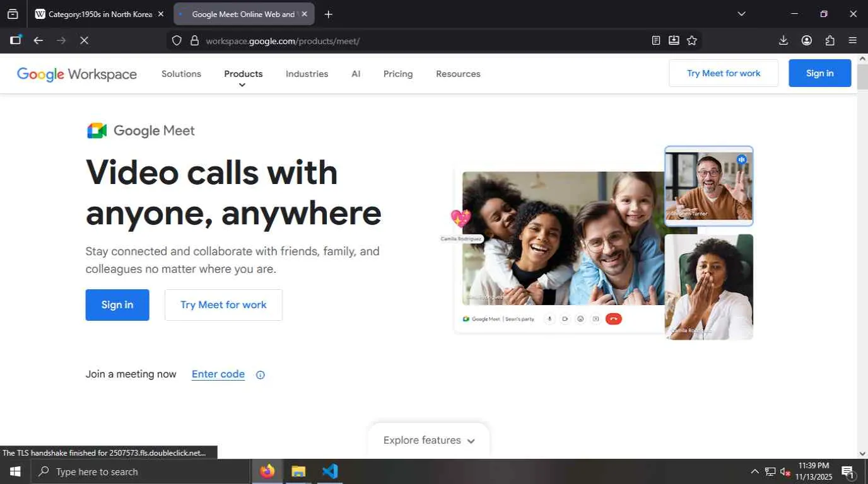The image size is (868, 484).
Task: Open a new tab with the plus button
Action: (x=328, y=14)
